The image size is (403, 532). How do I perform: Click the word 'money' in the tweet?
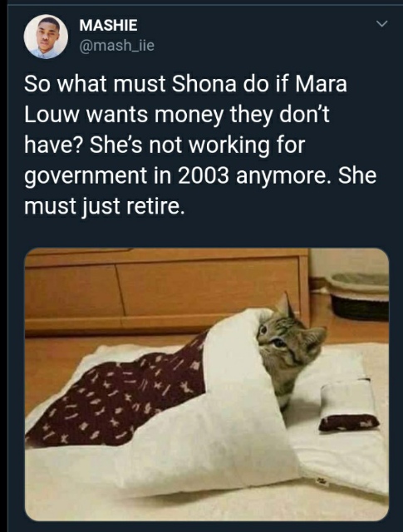tap(189, 116)
